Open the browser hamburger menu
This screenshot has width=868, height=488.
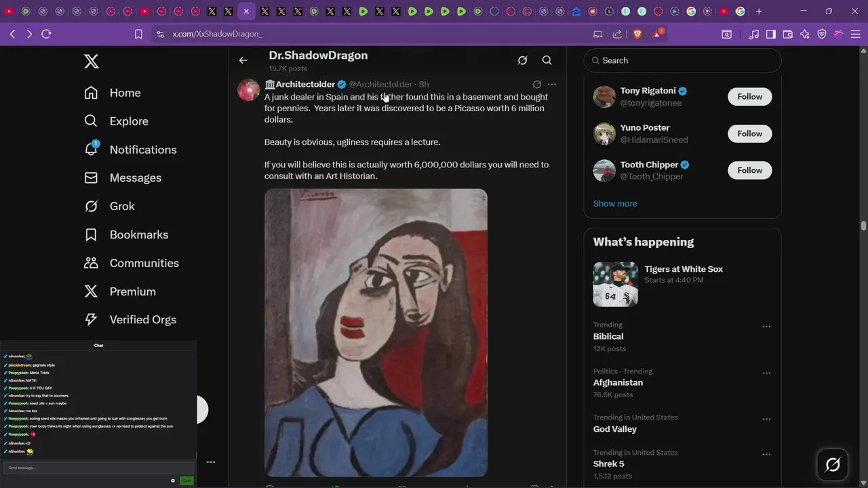[855, 34]
